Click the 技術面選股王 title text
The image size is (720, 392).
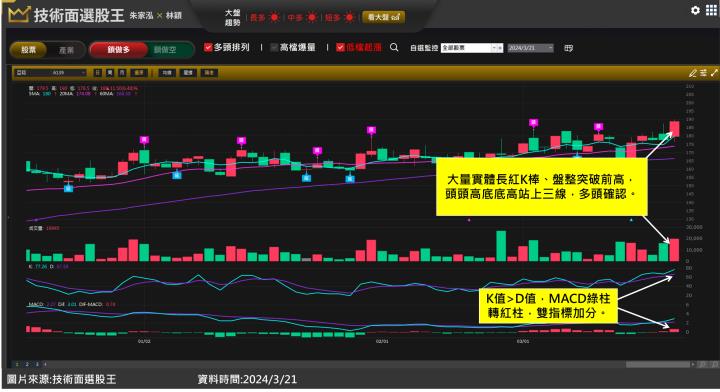pos(79,15)
